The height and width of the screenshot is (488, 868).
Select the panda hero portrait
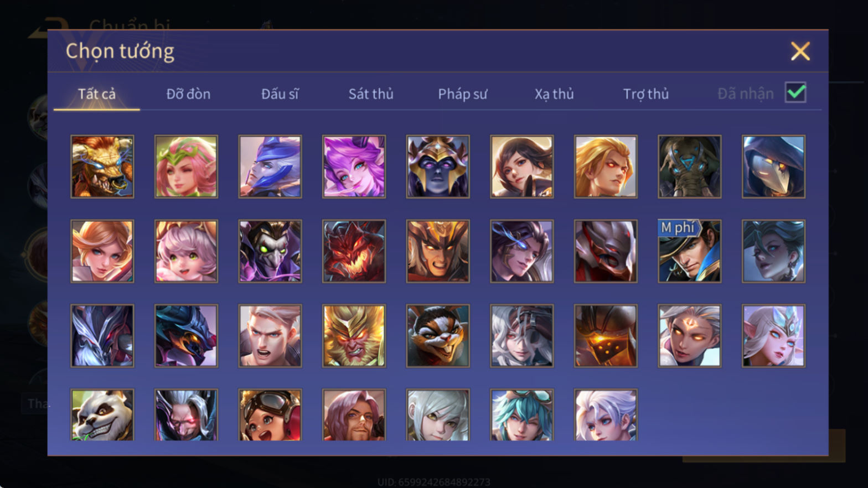pos(102,415)
